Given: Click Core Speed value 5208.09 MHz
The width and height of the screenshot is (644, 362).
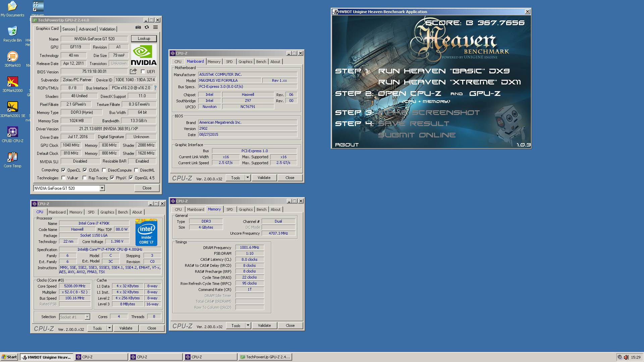Looking at the screenshot, I should (75, 286).
